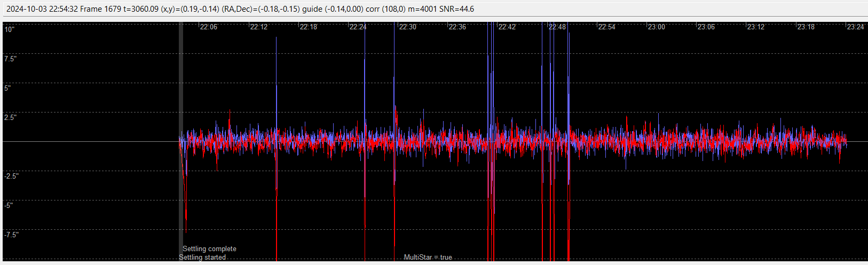Click the 22:24 time axis label

pos(358,27)
